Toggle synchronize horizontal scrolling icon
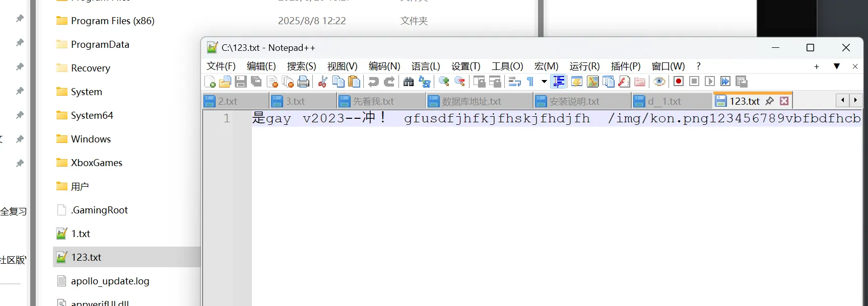868x306 pixels. [495, 82]
